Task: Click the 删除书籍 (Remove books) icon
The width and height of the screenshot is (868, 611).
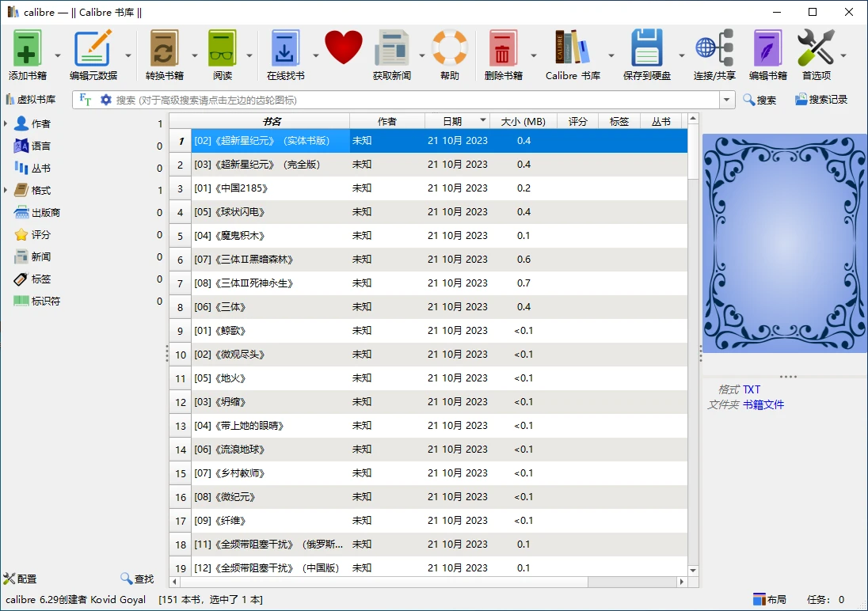Action: (504, 47)
